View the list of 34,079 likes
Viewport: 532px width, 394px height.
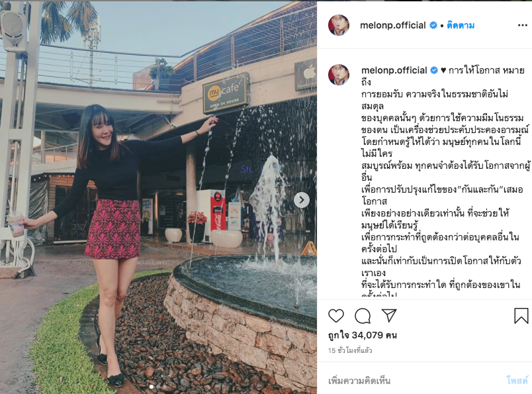point(363,335)
